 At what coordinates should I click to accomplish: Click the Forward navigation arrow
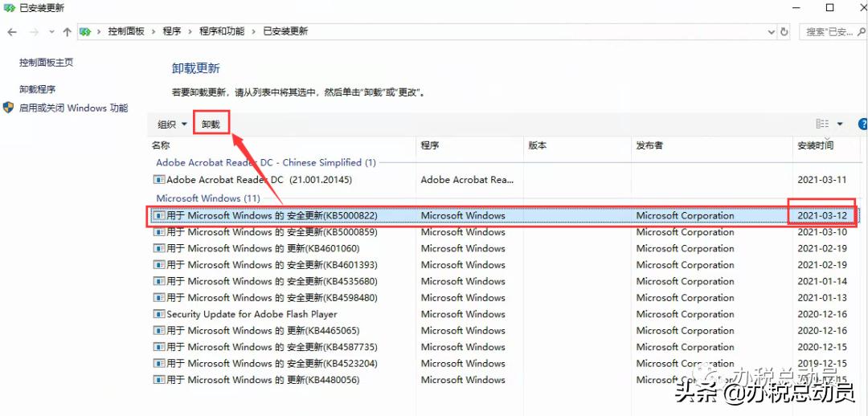(33, 32)
